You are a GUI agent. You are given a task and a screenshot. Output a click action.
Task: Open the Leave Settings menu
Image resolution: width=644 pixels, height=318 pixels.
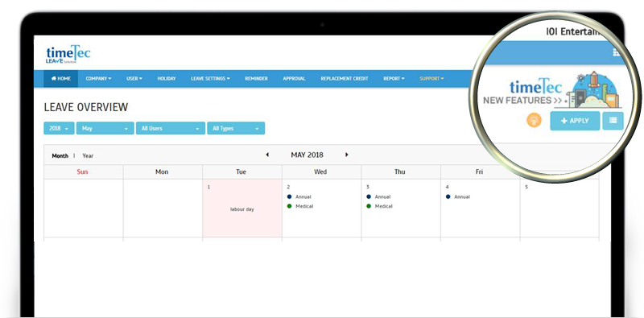pos(210,78)
